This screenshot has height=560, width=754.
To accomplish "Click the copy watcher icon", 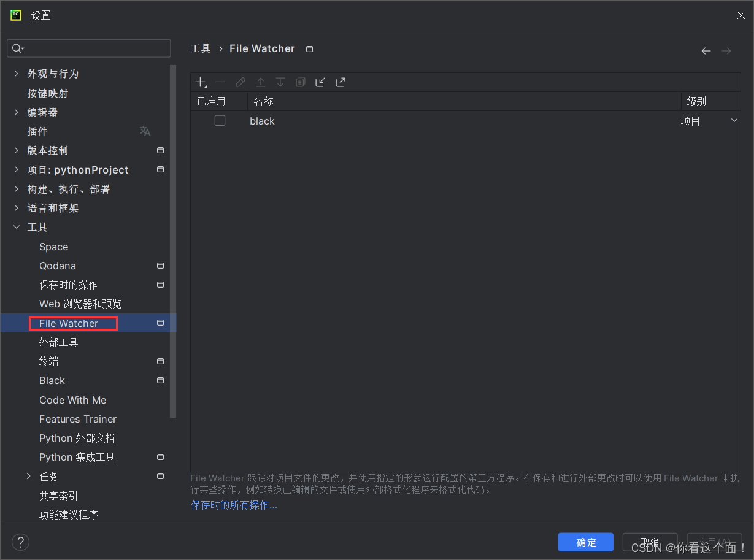I will click(x=300, y=82).
